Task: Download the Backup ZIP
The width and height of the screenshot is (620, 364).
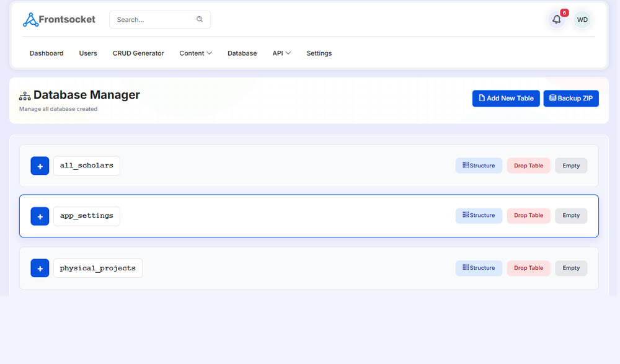Action: tap(571, 99)
